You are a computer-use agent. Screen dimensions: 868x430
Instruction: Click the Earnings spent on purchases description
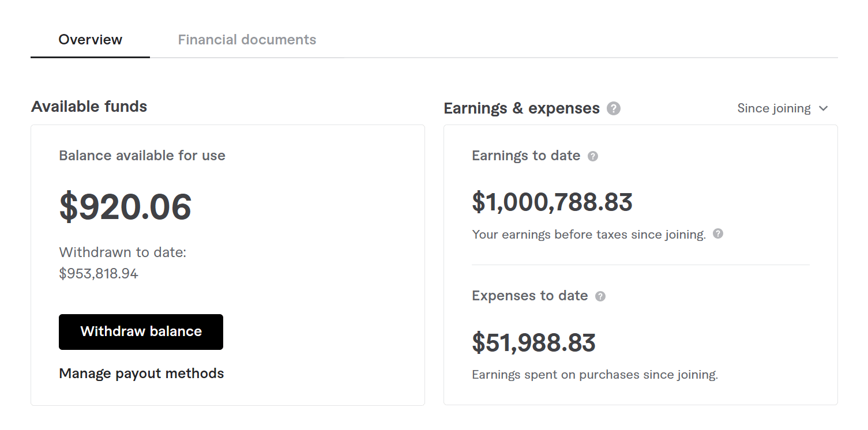(595, 375)
